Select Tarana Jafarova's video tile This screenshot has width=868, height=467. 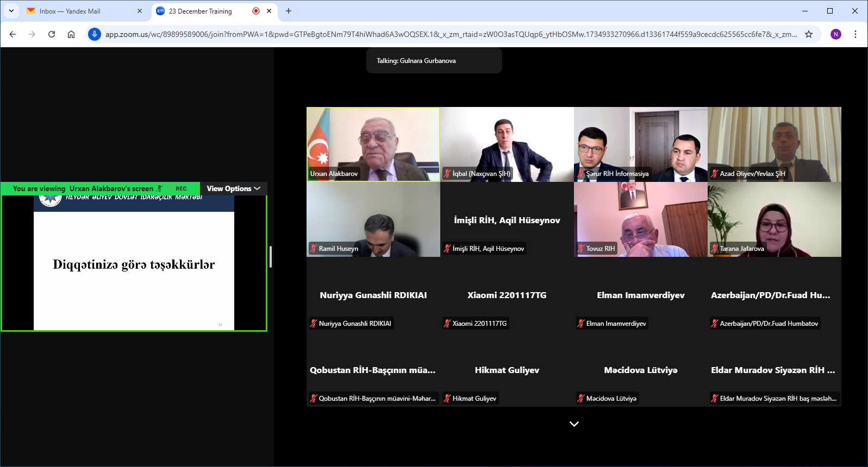pos(774,219)
